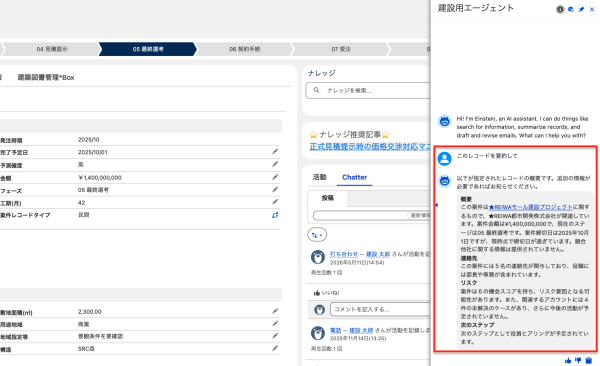Click the 工期(月) value 42

click(x=82, y=203)
